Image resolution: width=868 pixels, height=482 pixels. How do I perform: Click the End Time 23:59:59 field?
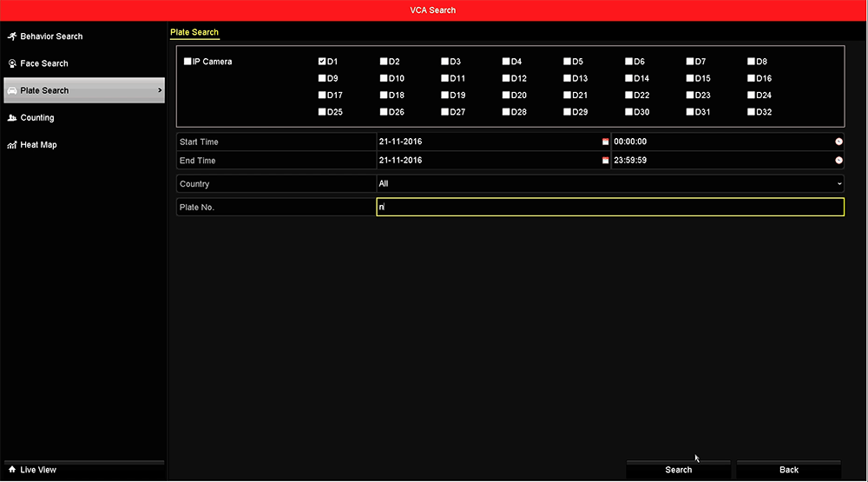(727, 161)
